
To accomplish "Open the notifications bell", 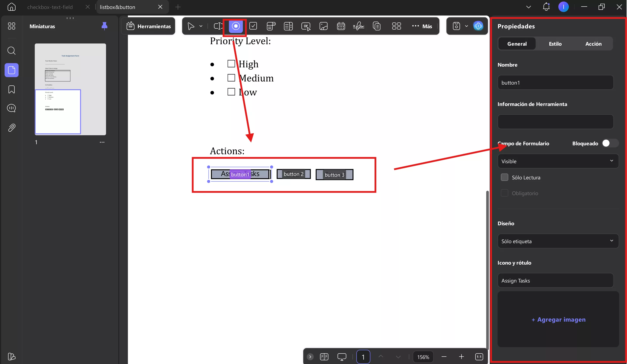I will (546, 7).
